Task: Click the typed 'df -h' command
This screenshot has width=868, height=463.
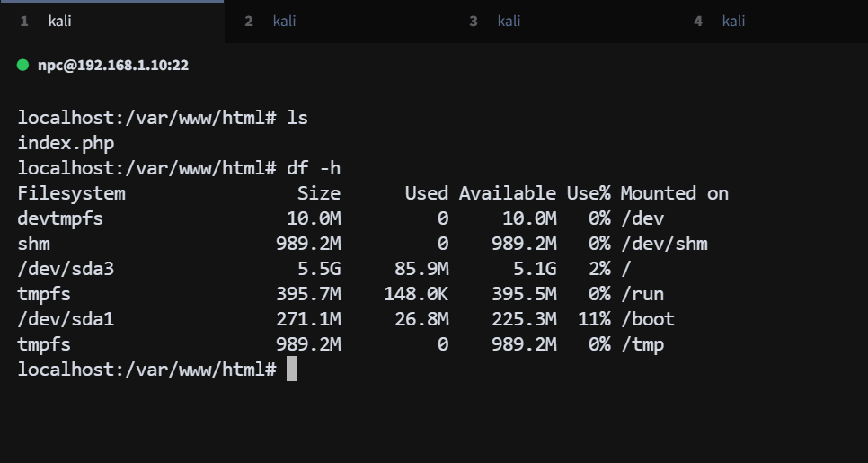Action: pos(314,167)
